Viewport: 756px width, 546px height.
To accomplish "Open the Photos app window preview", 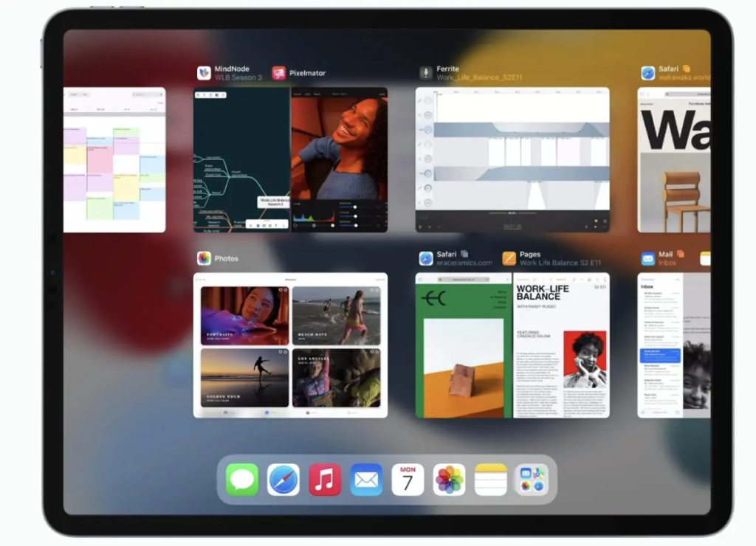I will pyautogui.click(x=290, y=345).
